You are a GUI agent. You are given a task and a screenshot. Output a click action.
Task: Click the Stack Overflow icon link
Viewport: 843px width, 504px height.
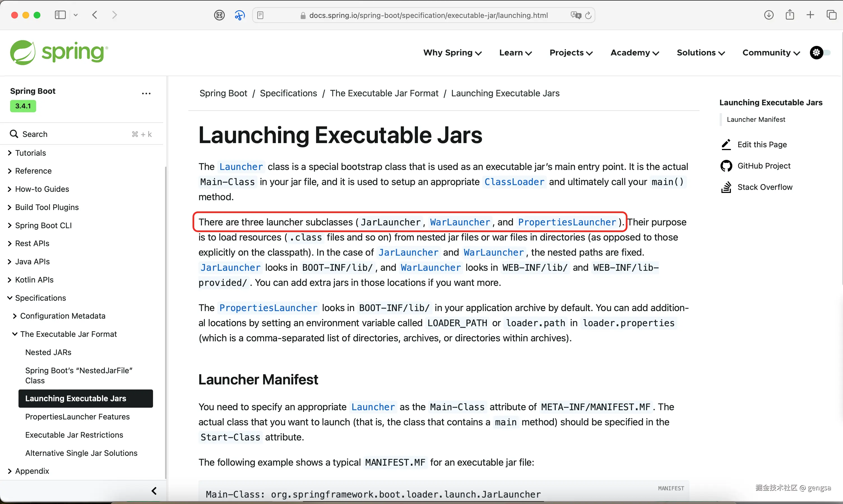pos(726,187)
